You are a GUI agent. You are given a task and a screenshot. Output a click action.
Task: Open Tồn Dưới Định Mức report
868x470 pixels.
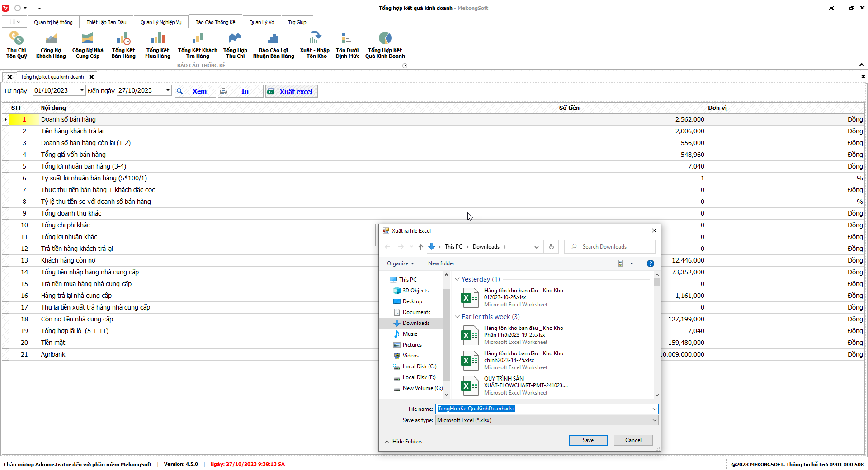(347, 45)
